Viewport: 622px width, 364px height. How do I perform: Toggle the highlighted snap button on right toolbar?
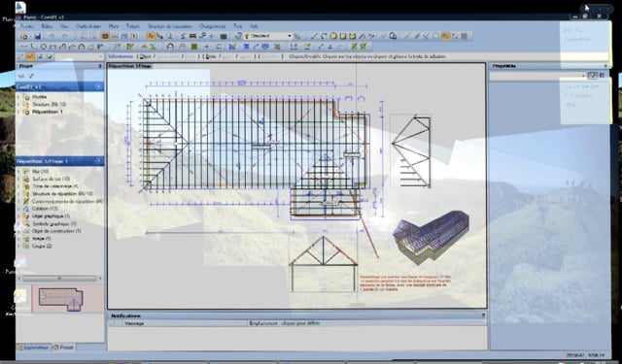click(x=445, y=36)
